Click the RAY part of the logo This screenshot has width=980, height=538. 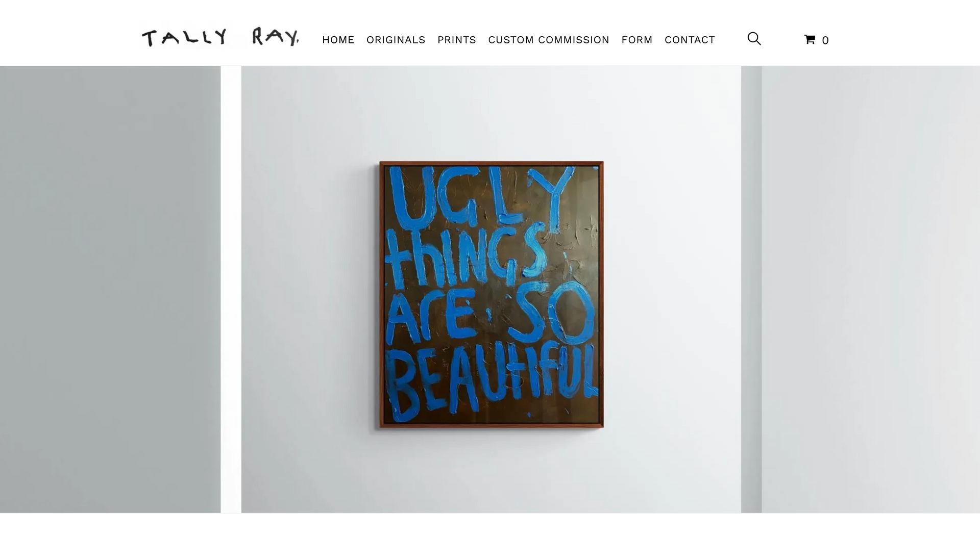click(276, 37)
